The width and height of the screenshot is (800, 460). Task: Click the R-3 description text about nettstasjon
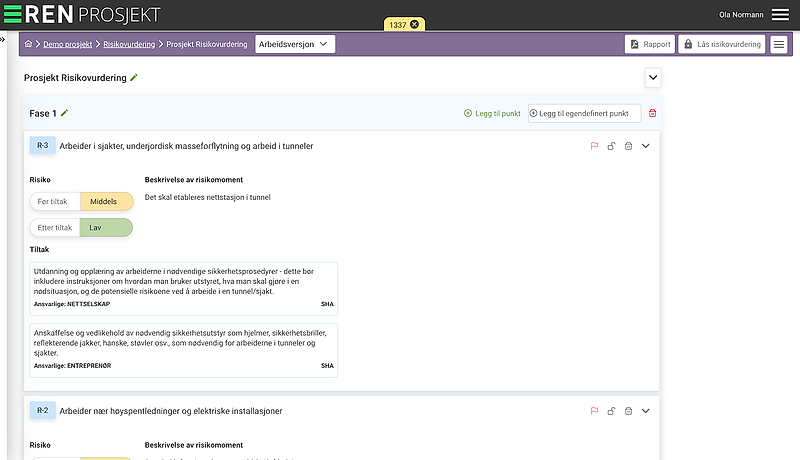(x=207, y=197)
